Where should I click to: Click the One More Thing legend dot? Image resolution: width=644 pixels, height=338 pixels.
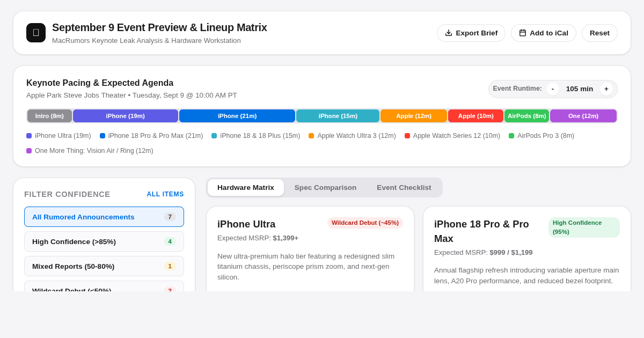(x=29, y=151)
